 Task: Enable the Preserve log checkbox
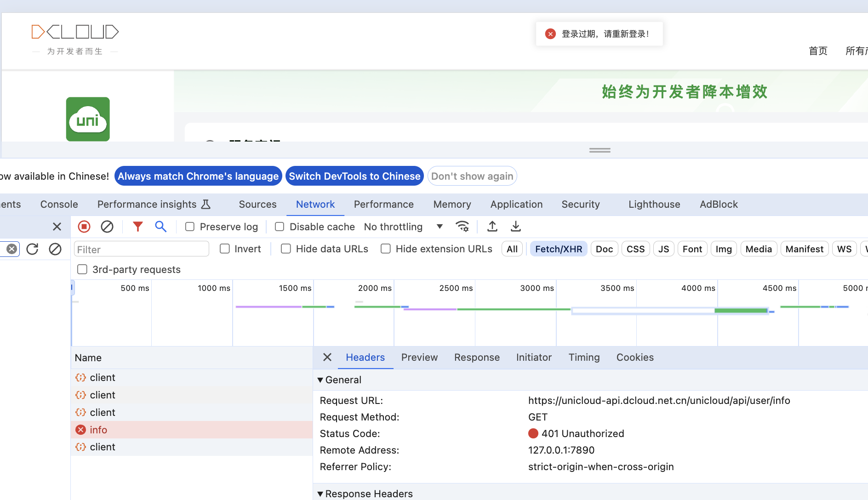click(x=190, y=227)
